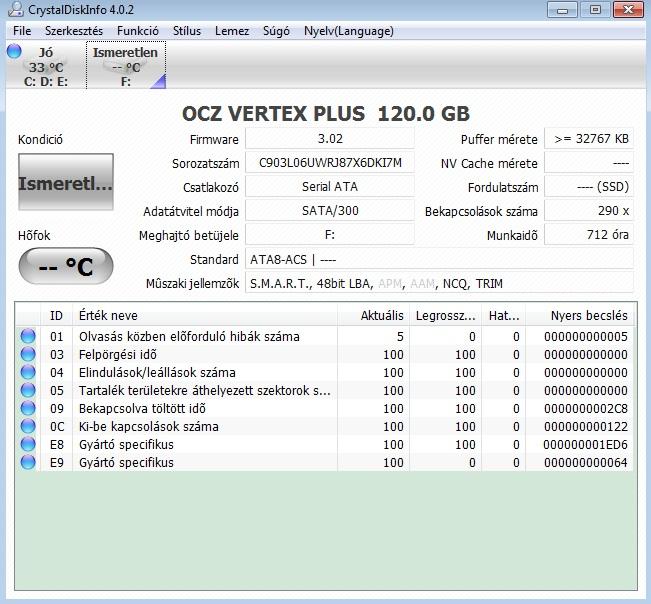
Task: Click raw value 000000000005
Action: tap(586, 336)
